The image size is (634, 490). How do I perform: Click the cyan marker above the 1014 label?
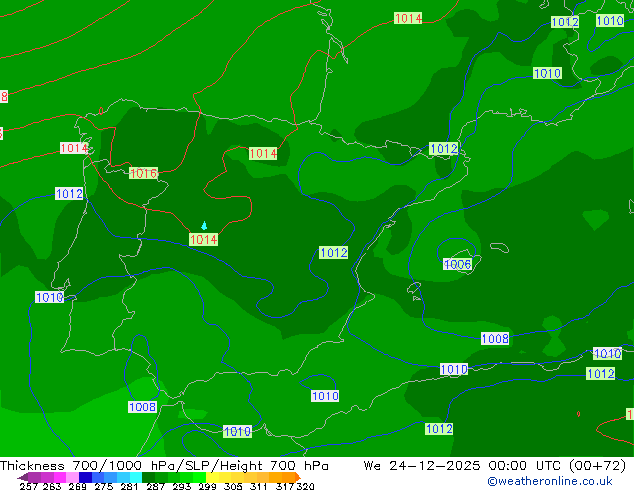pyautogui.click(x=204, y=226)
